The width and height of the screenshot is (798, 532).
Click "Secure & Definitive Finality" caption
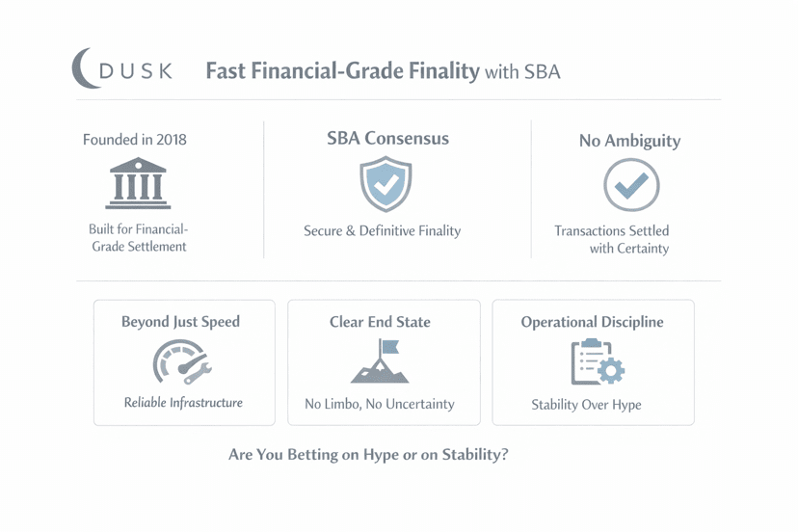[x=383, y=231]
